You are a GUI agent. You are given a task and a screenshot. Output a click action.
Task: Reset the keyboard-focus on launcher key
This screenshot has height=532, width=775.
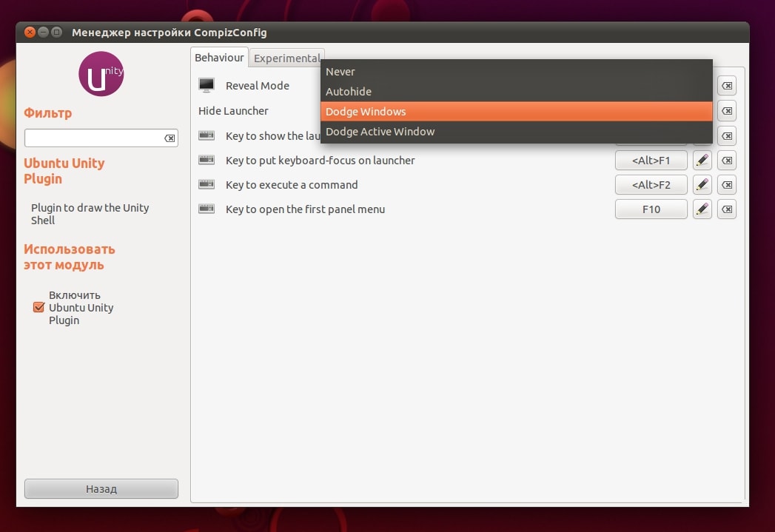[727, 160]
